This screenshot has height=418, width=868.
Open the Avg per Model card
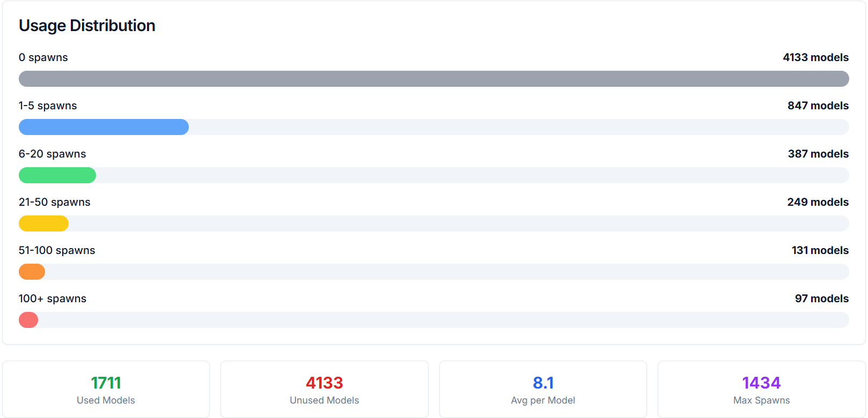543,390
